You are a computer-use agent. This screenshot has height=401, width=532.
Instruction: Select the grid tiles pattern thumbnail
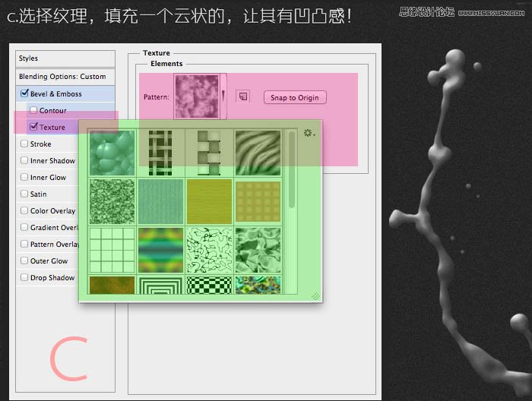coord(112,250)
